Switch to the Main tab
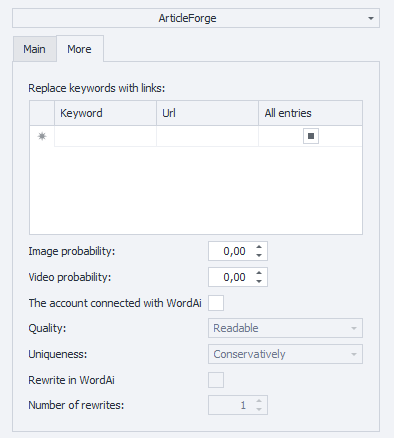Viewport: 394px width, 438px height. point(34,49)
